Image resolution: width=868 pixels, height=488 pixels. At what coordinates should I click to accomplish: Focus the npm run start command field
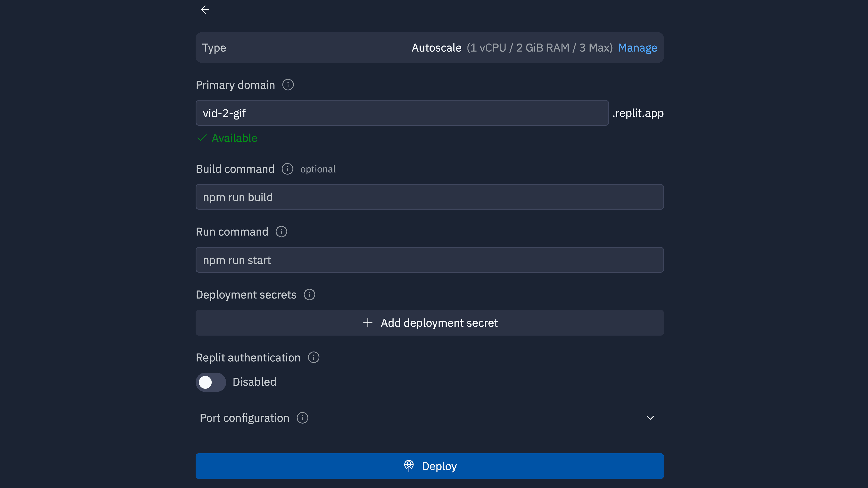[429, 260]
